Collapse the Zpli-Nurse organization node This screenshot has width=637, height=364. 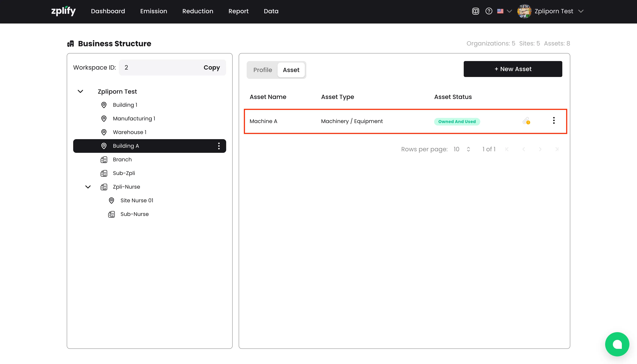88,187
